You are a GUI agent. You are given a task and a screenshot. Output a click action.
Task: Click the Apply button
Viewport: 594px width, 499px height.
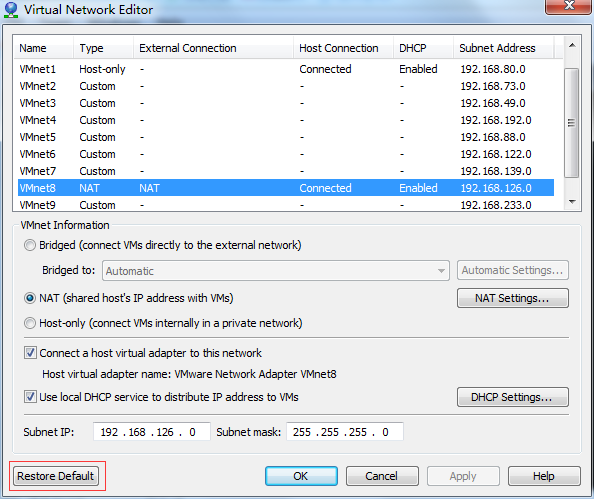[x=463, y=476]
